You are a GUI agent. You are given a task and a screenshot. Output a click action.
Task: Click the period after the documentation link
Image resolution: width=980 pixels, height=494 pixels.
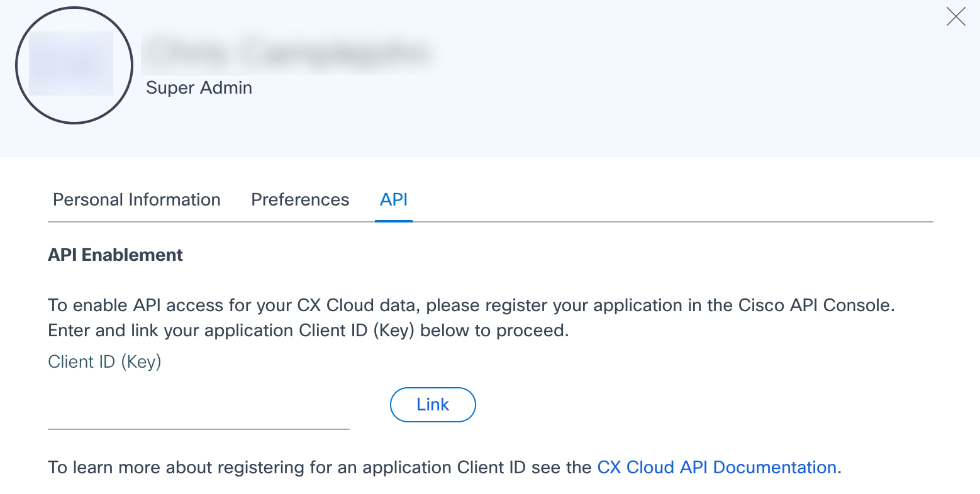(839, 467)
